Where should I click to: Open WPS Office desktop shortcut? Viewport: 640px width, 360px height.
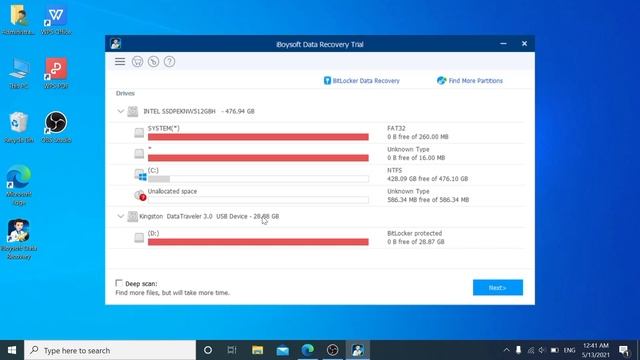pos(56,20)
